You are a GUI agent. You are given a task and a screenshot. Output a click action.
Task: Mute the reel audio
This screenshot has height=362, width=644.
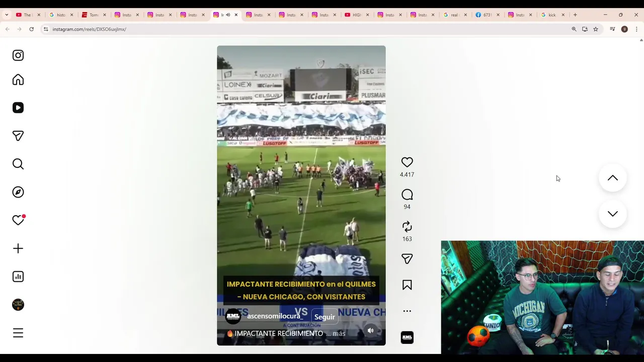pyautogui.click(x=370, y=330)
